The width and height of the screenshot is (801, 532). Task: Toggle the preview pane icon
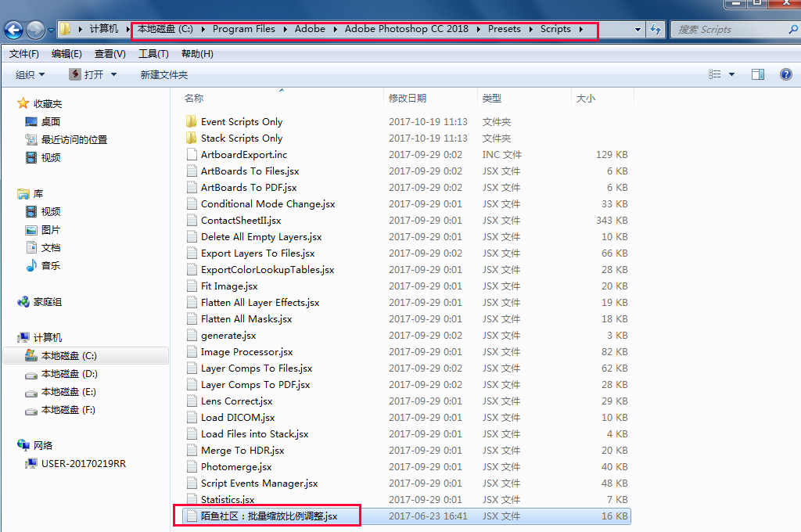758,74
